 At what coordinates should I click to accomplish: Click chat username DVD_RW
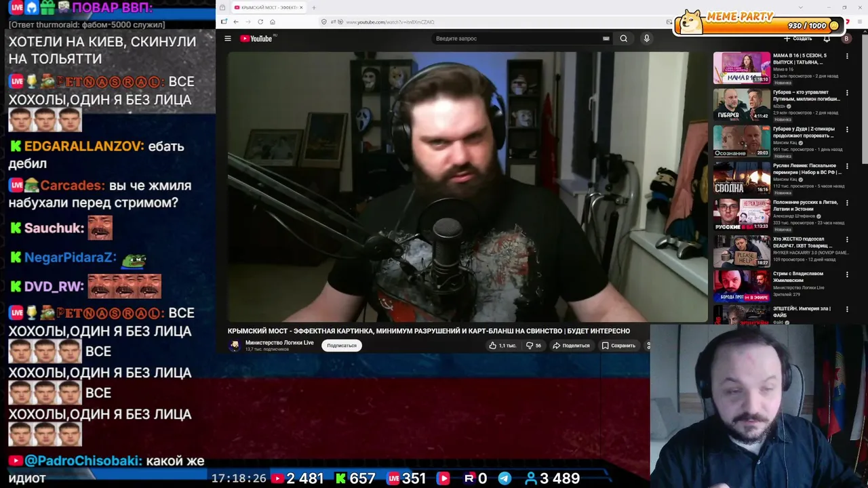click(54, 287)
